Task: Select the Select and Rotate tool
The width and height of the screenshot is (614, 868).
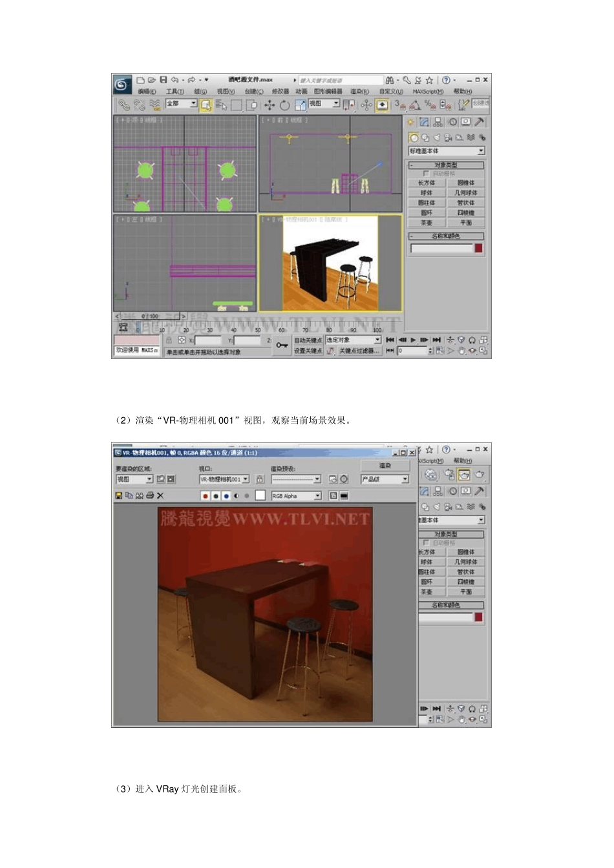Action: coord(284,104)
